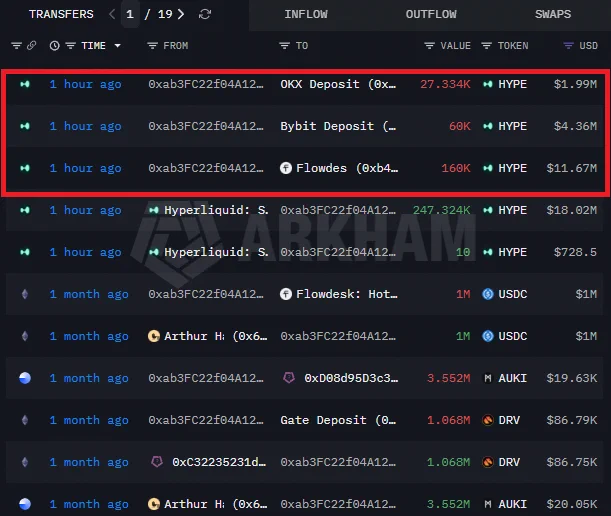Click Hyperliquid chain icon on Bybit Deposit row

coord(25,126)
